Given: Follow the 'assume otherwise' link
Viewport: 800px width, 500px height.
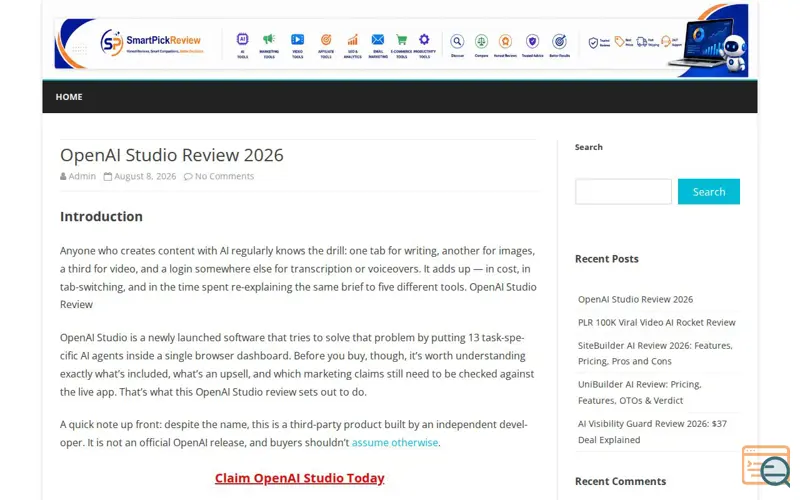Looking at the screenshot, I should (395, 443).
